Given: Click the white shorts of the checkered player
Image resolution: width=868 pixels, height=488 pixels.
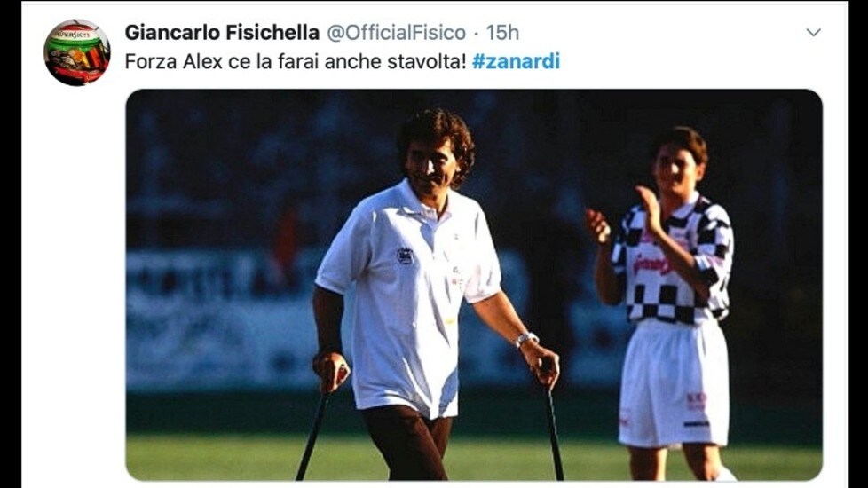Looking at the screenshot, I should [x=674, y=383].
